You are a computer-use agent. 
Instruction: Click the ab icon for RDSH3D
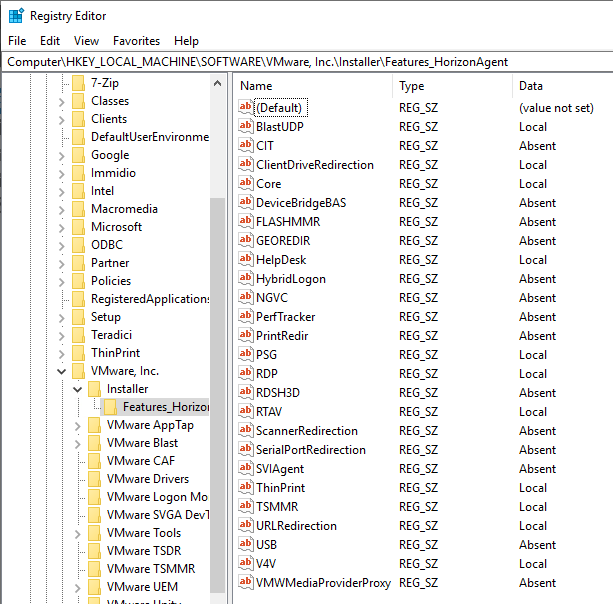tap(246, 392)
